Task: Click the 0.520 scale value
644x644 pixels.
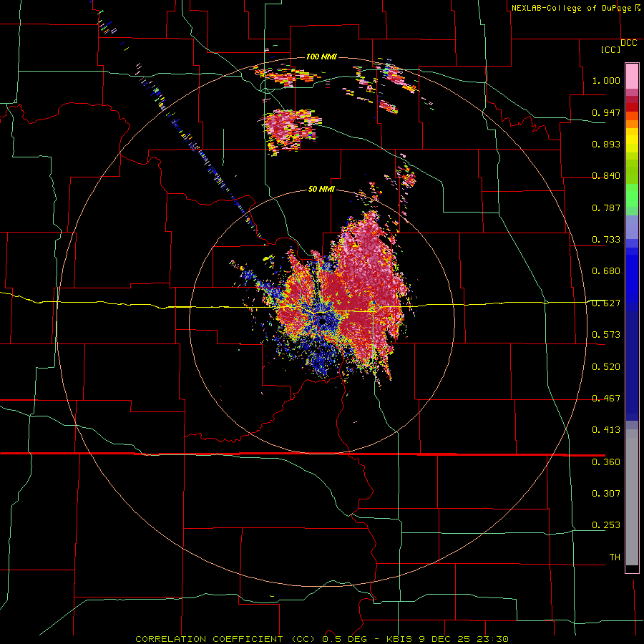Action: coord(606,366)
